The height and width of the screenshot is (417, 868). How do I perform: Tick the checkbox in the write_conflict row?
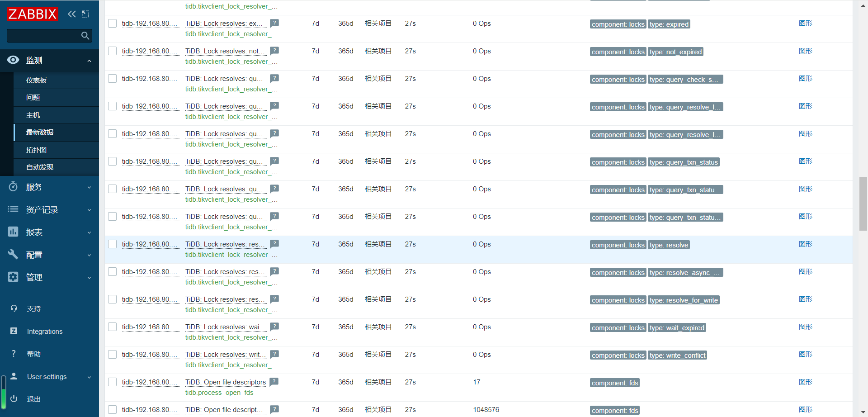(113, 355)
